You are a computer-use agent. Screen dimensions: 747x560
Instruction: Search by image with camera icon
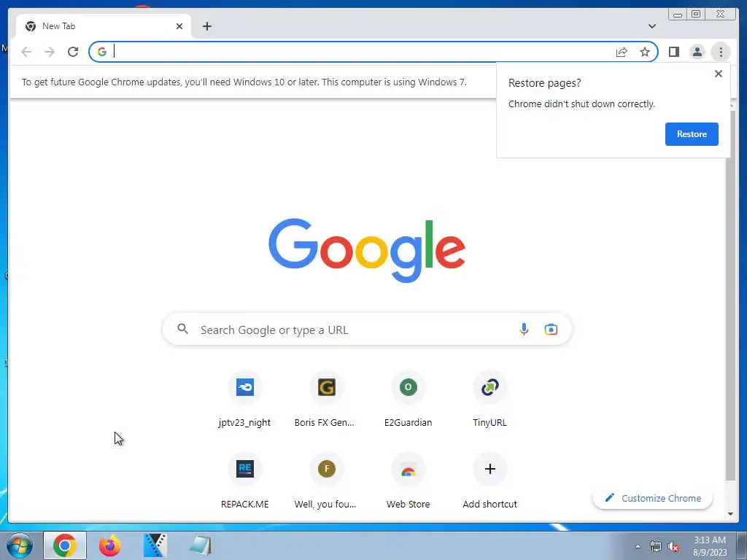pyautogui.click(x=551, y=329)
